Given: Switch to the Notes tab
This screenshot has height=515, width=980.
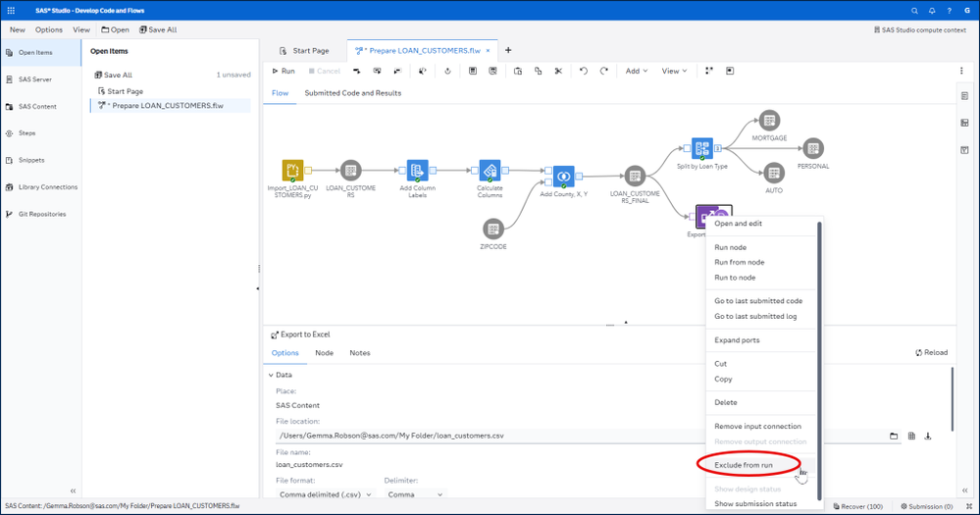Looking at the screenshot, I should coord(359,353).
